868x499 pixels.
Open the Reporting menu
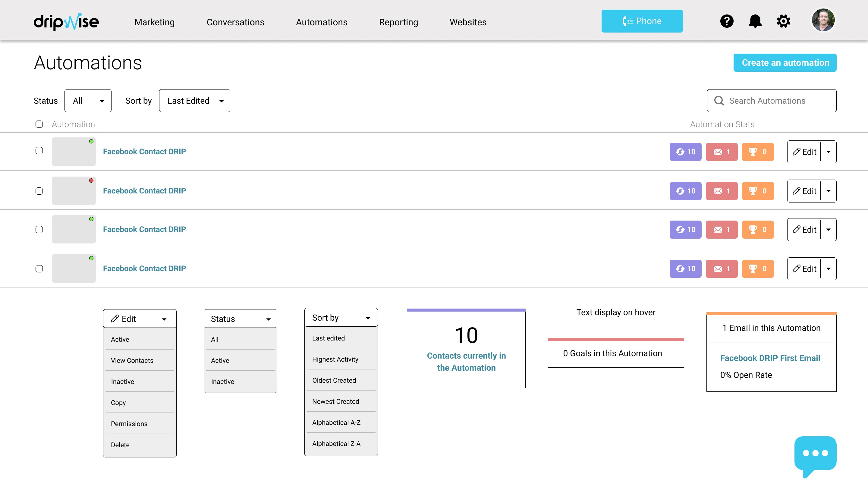pos(398,22)
